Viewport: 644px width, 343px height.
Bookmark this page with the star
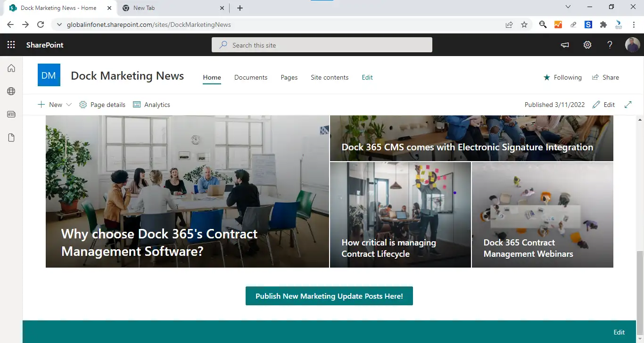[x=524, y=24]
